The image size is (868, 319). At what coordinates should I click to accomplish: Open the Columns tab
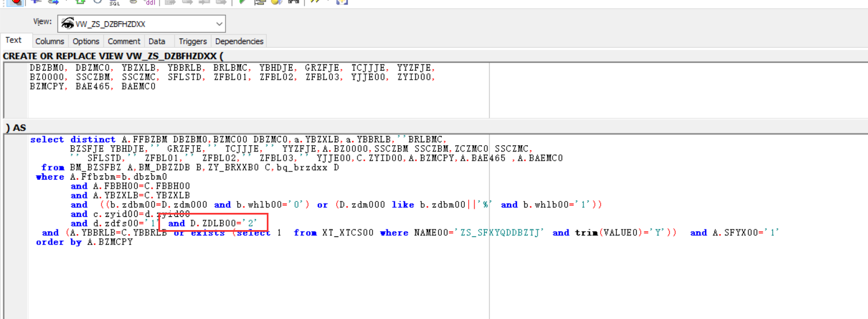point(50,41)
